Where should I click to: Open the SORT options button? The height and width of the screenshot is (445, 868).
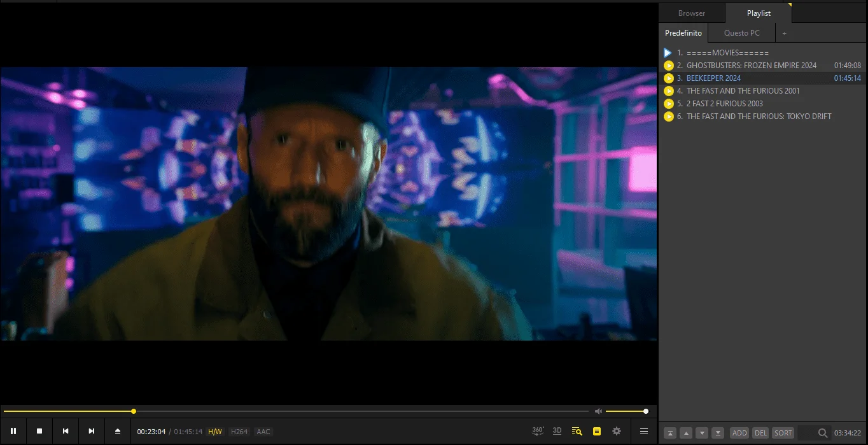(783, 433)
